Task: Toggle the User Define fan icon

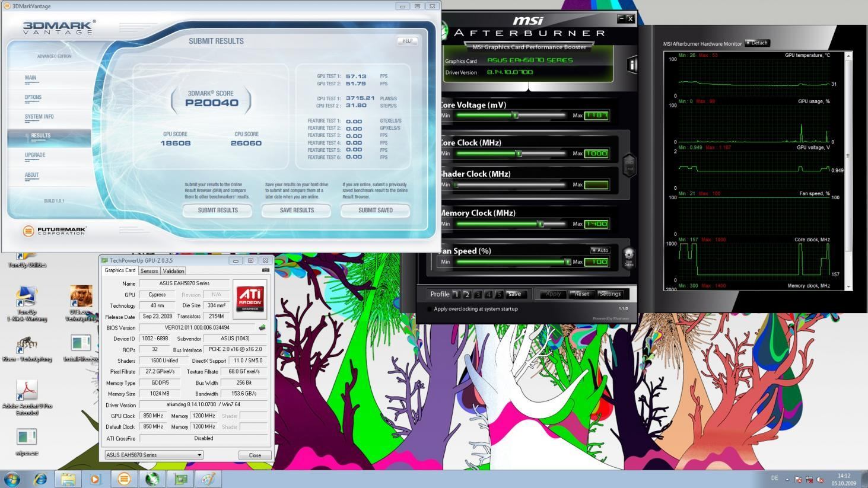Action: coord(628,257)
